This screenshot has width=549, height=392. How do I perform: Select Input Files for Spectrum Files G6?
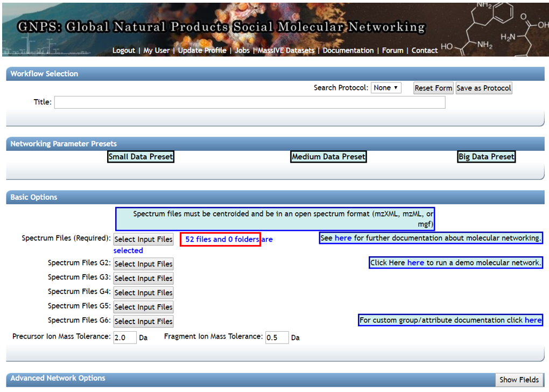coord(144,321)
